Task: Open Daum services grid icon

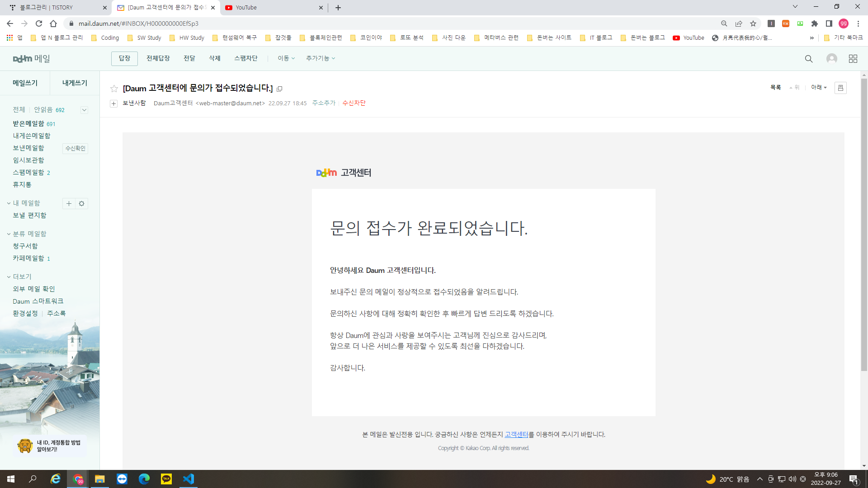Action: (x=853, y=59)
